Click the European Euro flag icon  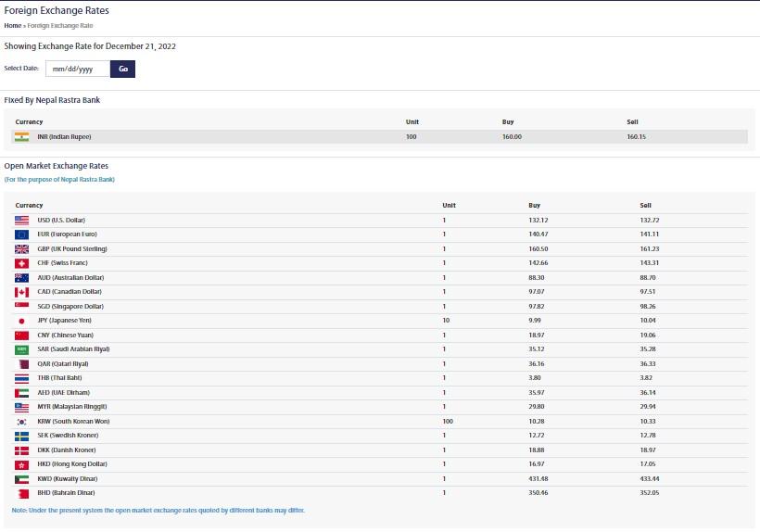pyautogui.click(x=22, y=234)
